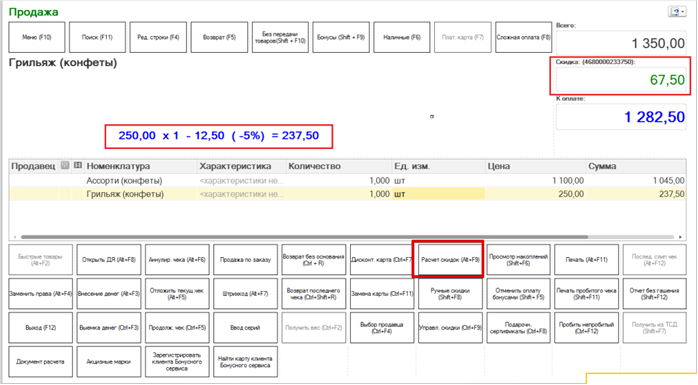Click Дисконт. карта (Ctrl+F7) button
Screen dimensions: 698x385
[x=381, y=259]
